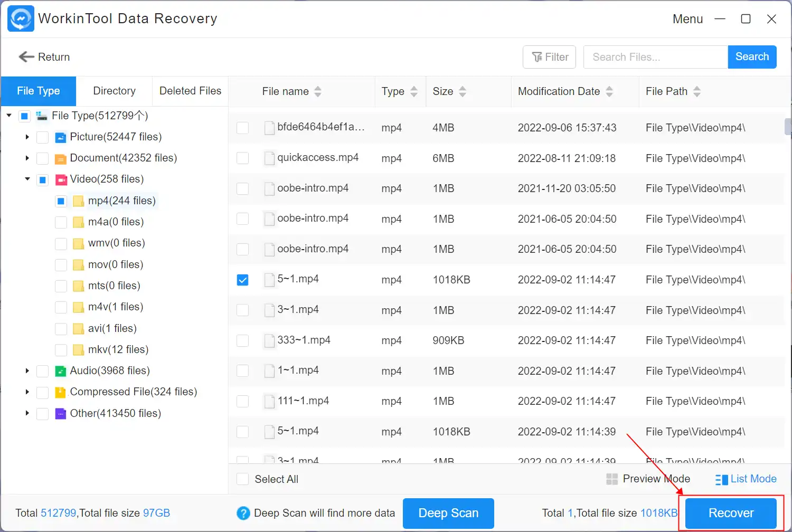Click file icon of quickaccess.mp4
Image resolution: width=792 pixels, height=532 pixels.
coord(269,158)
